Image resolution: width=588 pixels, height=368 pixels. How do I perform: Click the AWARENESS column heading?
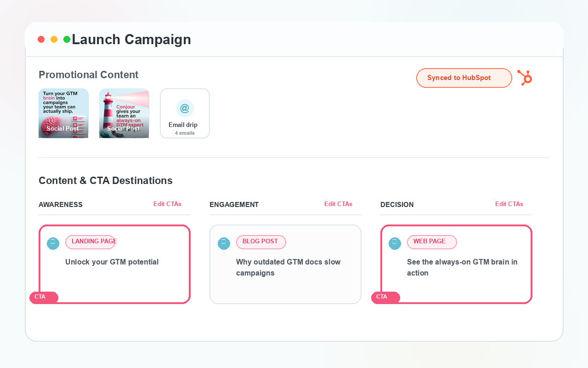coord(61,205)
